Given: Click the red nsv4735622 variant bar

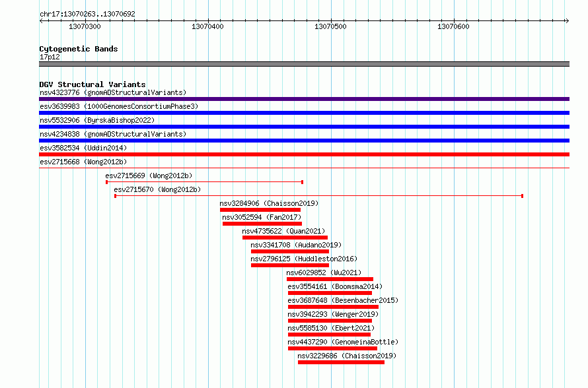Looking at the screenshot, I should tap(285, 238).
